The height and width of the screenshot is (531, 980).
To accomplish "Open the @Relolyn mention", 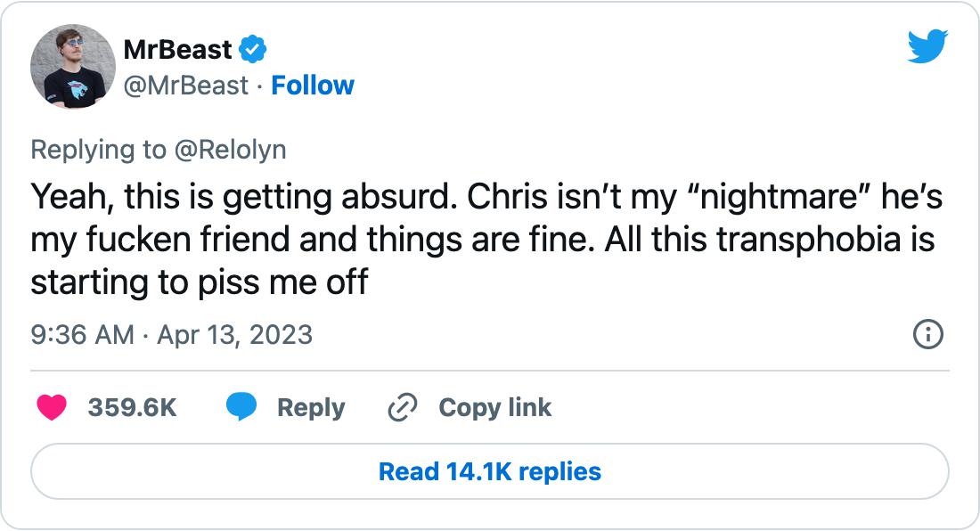I will tap(230, 150).
